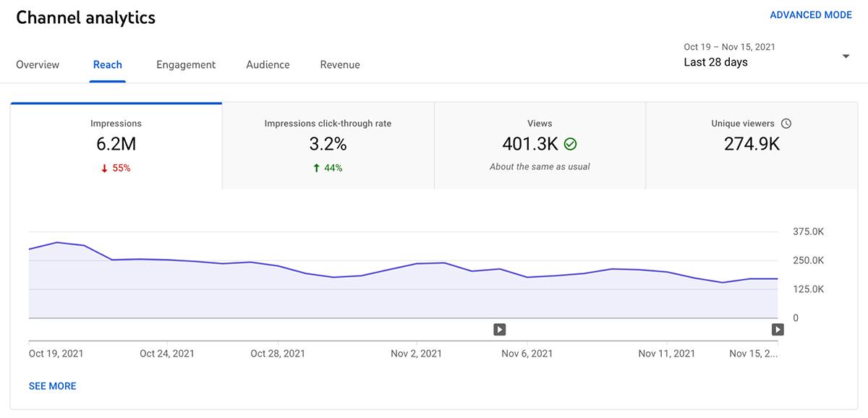Click the green checkmark icon beside Views
Image resolution: width=868 pixels, height=418 pixels.
tap(569, 143)
